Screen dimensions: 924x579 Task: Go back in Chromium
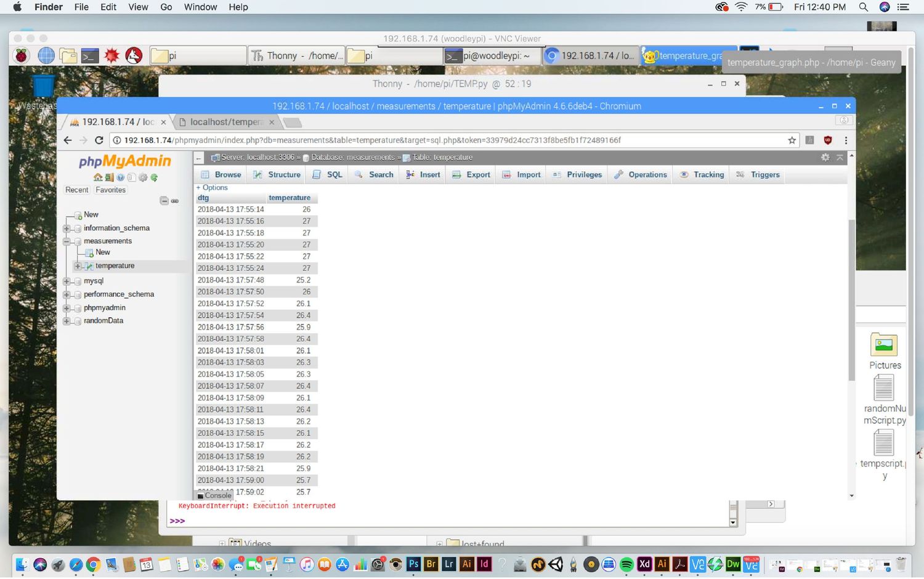(x=68, y=140)
